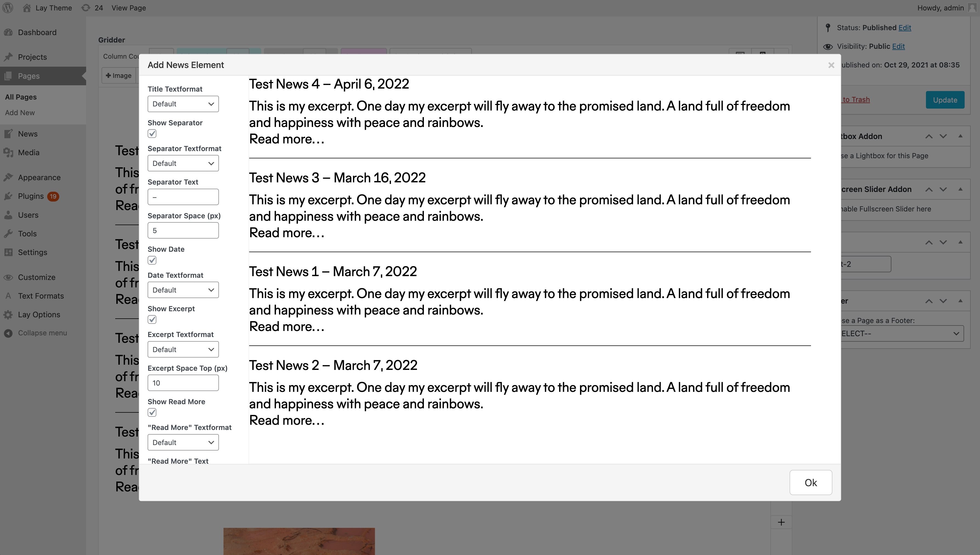This screenshot has width=980, height=555.
Task: Click the Users person icon
Action: (9, 215)
